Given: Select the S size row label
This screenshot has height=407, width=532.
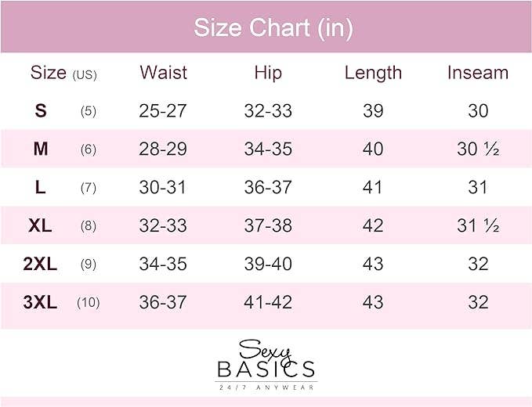Looking at the screenshot, I should [x=41, y=111].
